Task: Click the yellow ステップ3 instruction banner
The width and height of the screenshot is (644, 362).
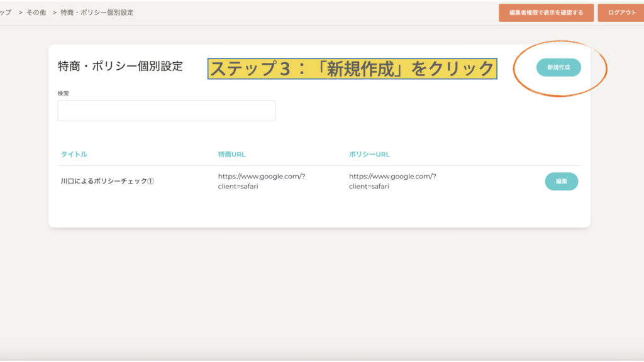Action: tap(352, 69)
